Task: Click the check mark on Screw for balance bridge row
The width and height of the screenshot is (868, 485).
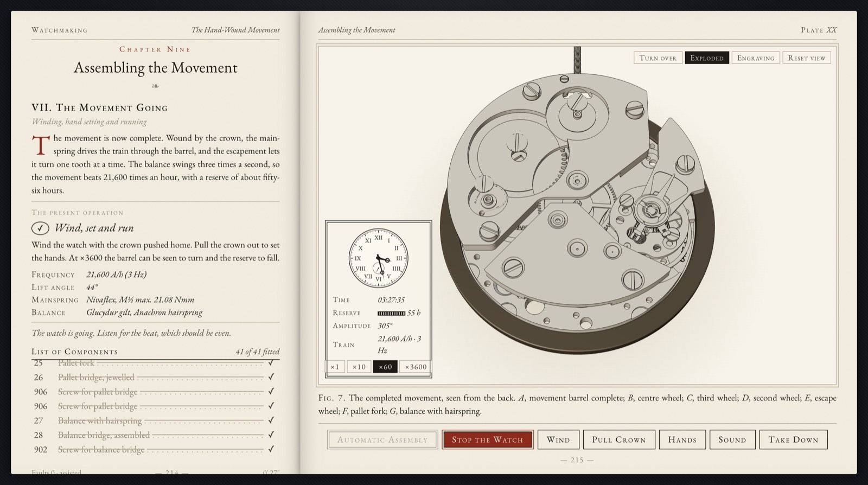Action: (271, 449)
